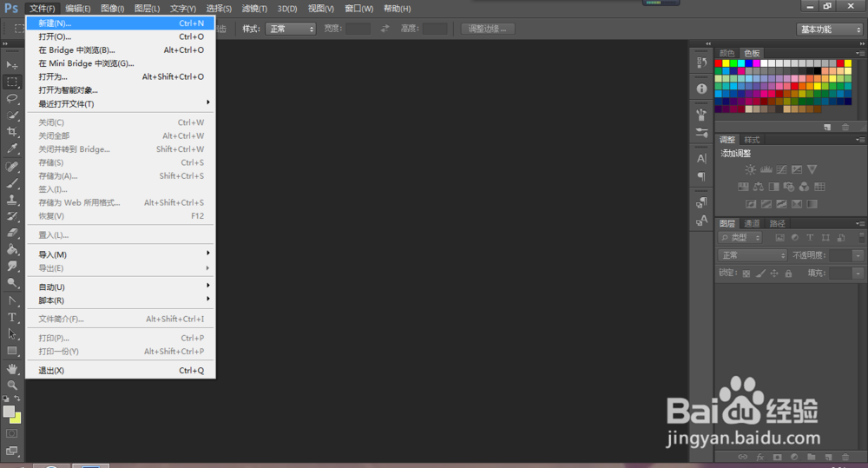
Task: Create new swatch in swatches panel
Action: (827, 128)
